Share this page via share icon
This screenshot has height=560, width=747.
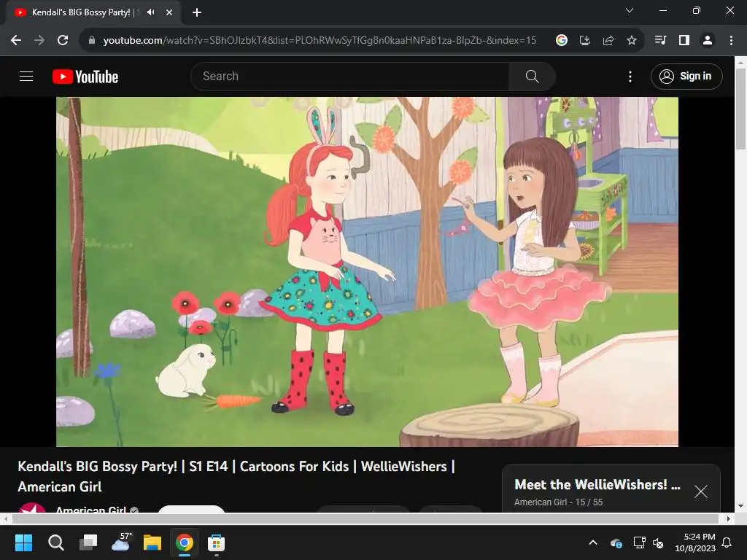(x=608, y=41)
